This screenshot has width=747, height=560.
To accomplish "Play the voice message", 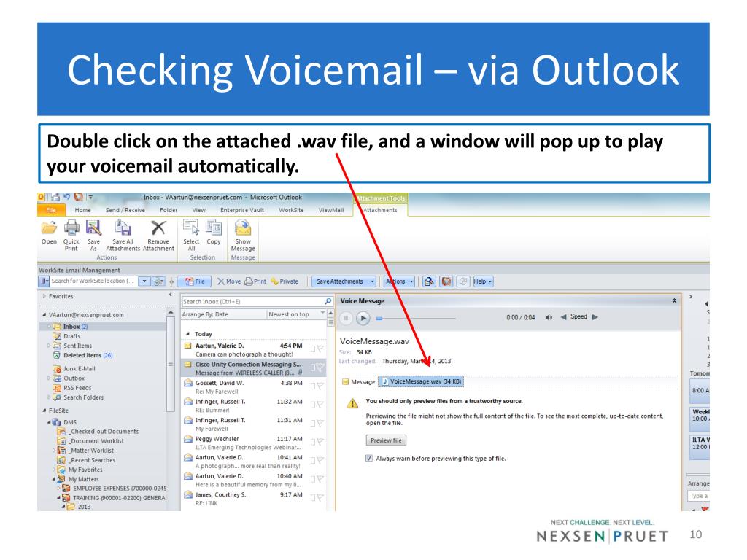I will pyautogui.click(x=363, y=318).
